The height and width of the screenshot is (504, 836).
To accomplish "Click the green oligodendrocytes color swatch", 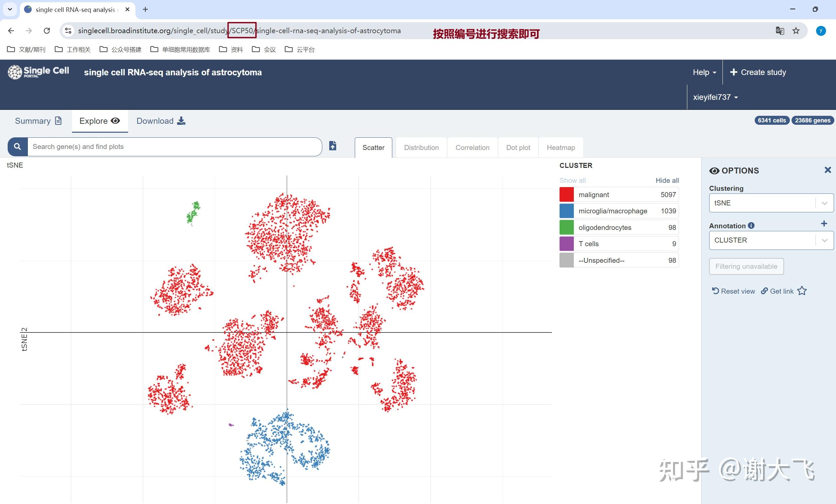I will click(566, 227).
